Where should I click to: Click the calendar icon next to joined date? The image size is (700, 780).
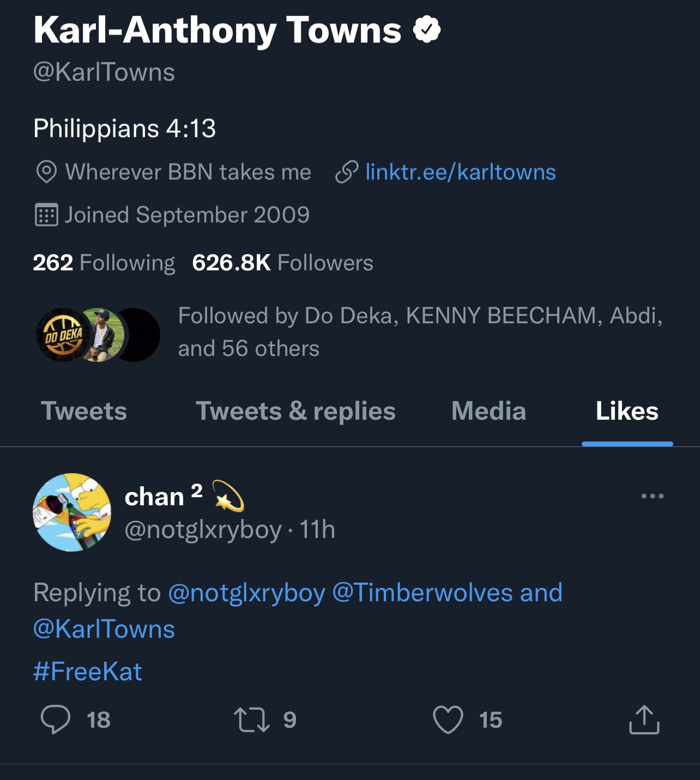[48, 214]
